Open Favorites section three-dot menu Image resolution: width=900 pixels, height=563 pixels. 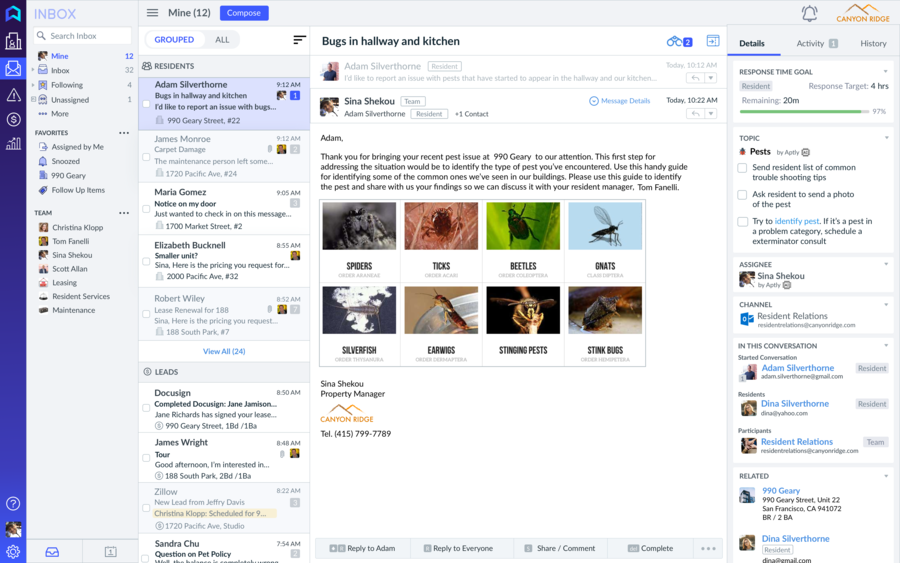[124, 133]
